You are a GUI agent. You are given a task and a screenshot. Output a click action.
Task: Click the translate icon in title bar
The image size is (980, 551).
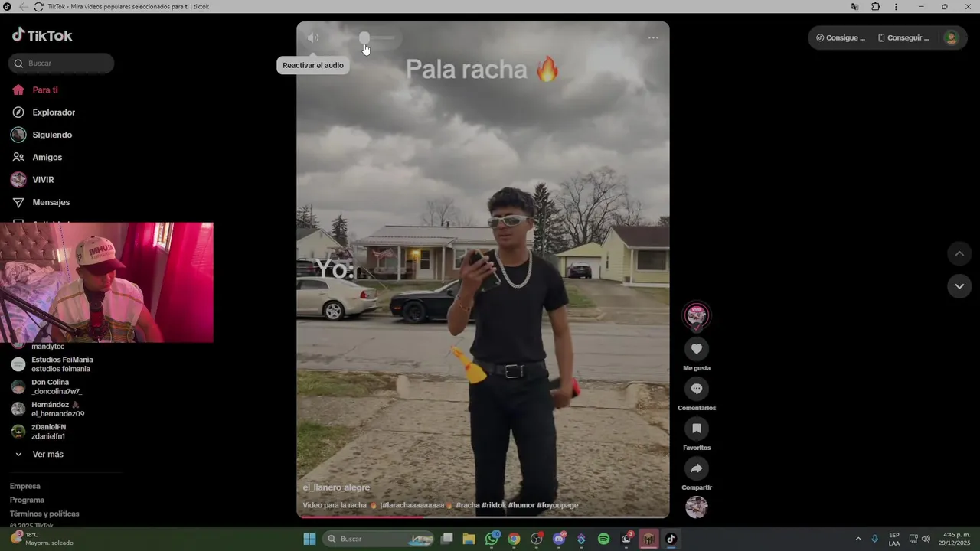[x=854, y=7]
